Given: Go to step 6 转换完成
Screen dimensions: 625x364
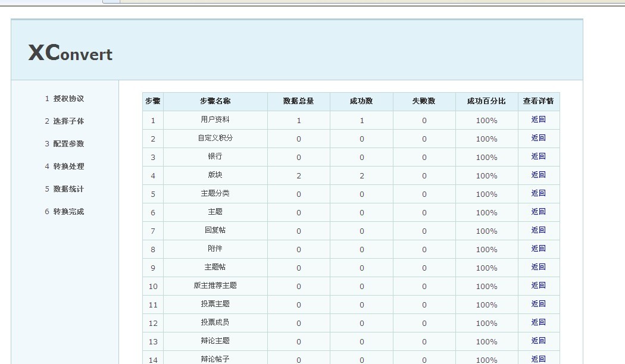Looking at the screenshot, I should [x=64, y=212].
